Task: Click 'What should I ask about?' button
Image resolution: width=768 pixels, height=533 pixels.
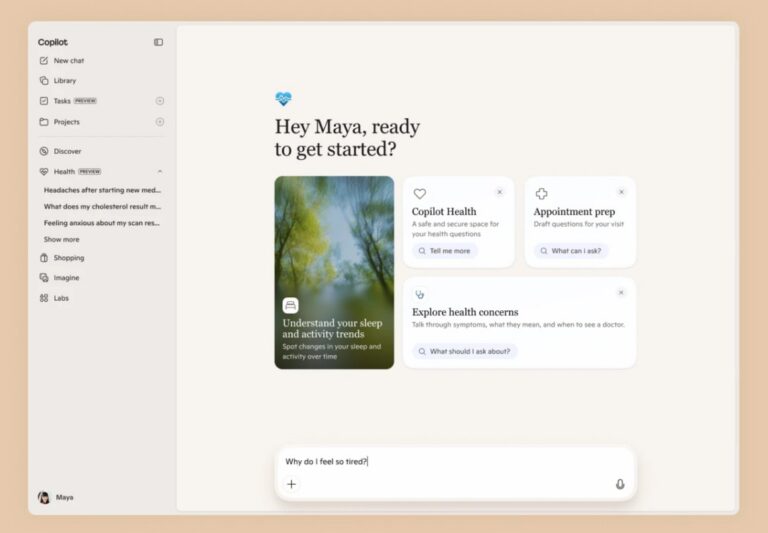Action: tap(464, 351)
